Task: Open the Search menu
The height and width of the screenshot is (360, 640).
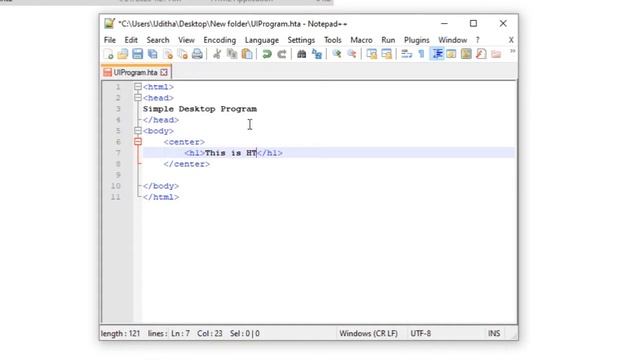Action: (x=158, y=40)
